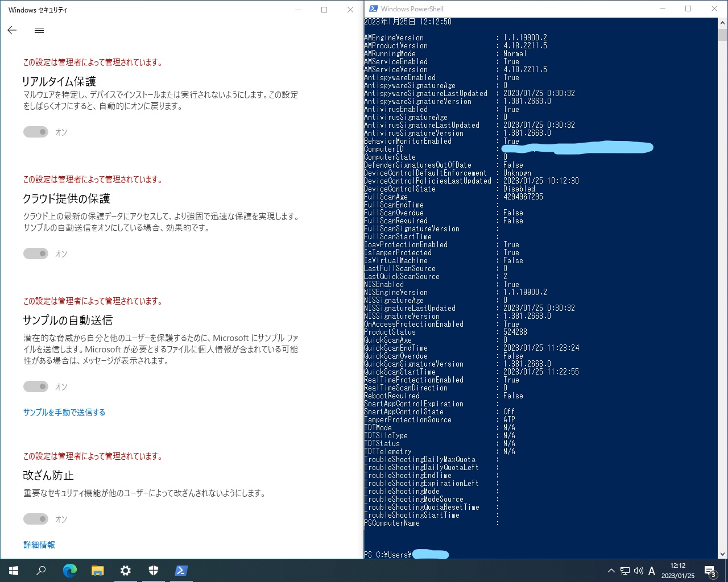The width and height of the screenshot is (728, 582).
Task: Open the Windows Security navigation hamburger menu
Action: [39, 31]
